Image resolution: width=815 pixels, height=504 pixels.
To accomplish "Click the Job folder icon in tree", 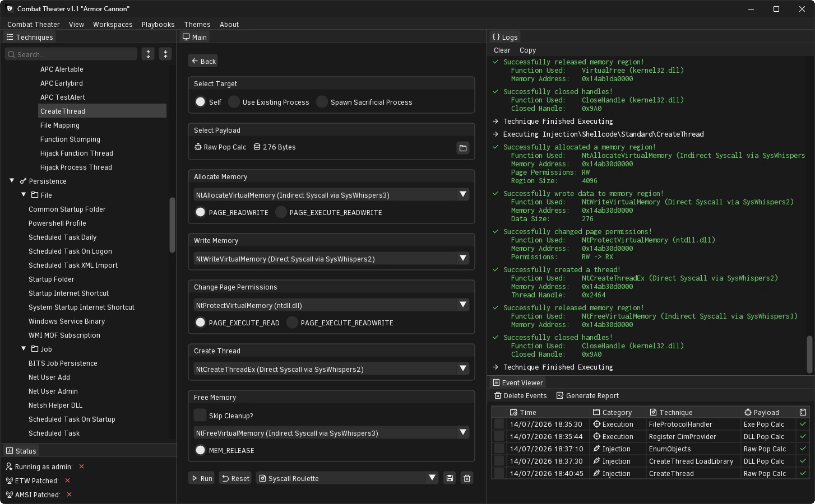I will click(x=35, y=349).
